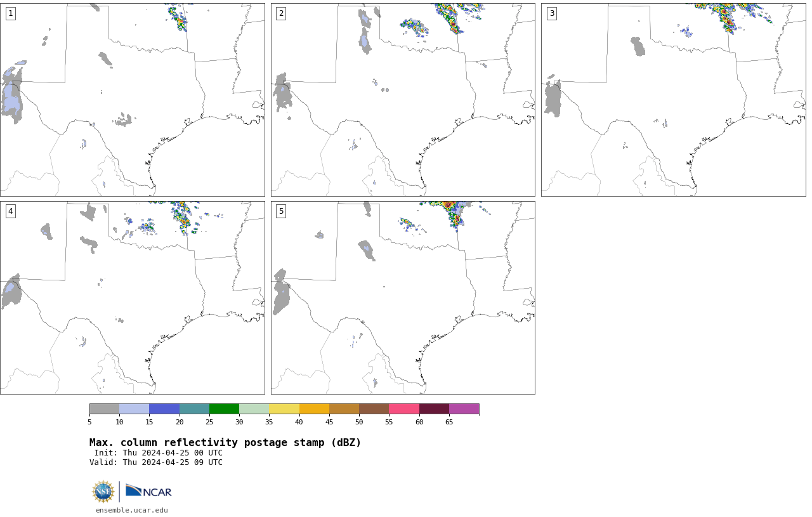Click the Valid: Thu 2024-04-25 09 UTC line
812x517 pixels.
pos(156,462)
